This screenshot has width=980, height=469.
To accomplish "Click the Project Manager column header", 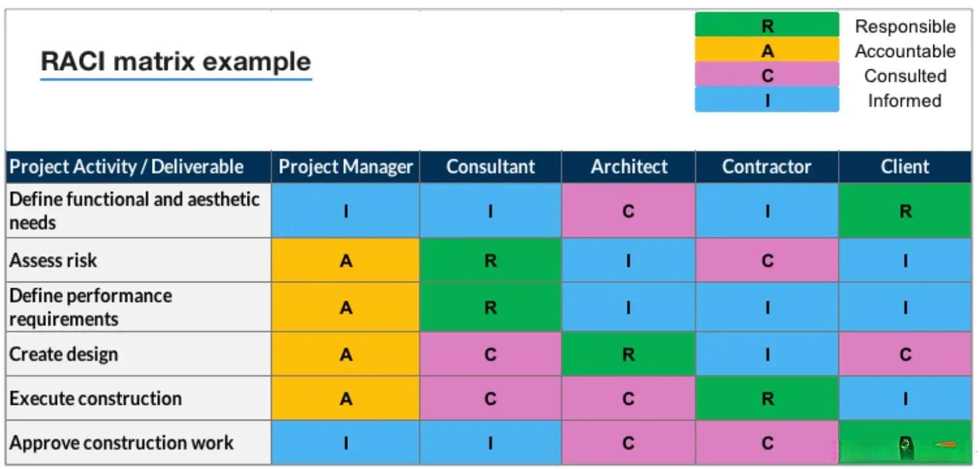I will pos(345,166).
